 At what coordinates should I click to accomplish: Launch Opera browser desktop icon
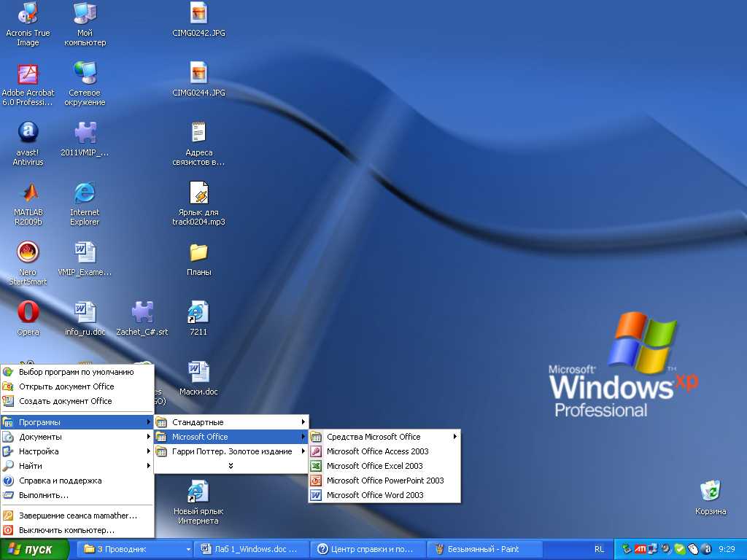[28, 319]
